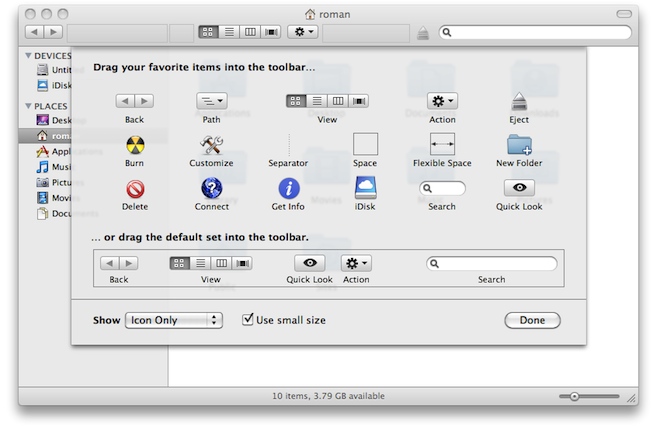This screenshot has width=660, height=427.
Task: Open Applications in sidebar
Action: click(x=54, y=152)
